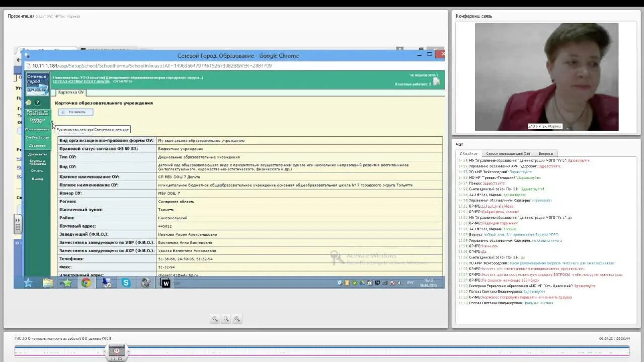Open Список пользователей (16) tab

click(508, 153)
